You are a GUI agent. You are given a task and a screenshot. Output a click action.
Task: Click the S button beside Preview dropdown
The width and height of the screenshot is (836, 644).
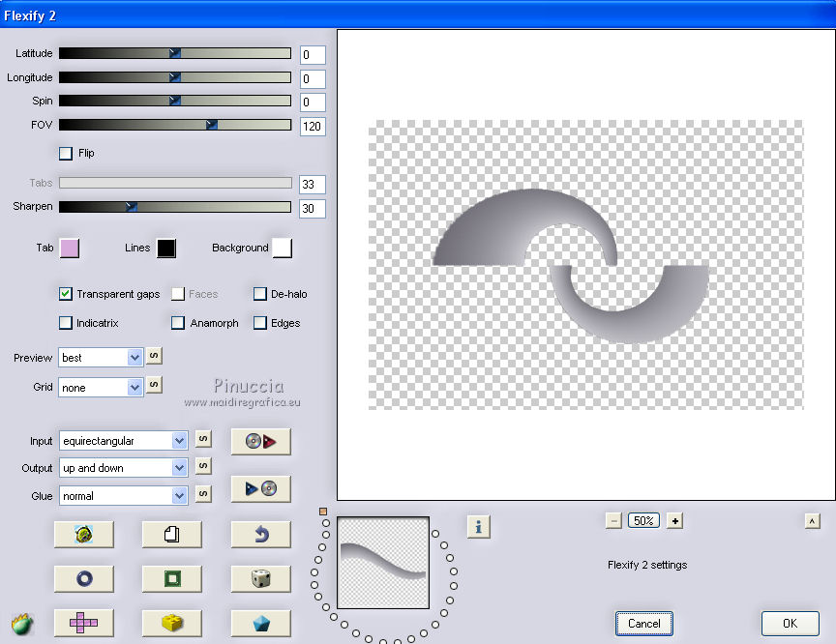(x=154, y=356)
